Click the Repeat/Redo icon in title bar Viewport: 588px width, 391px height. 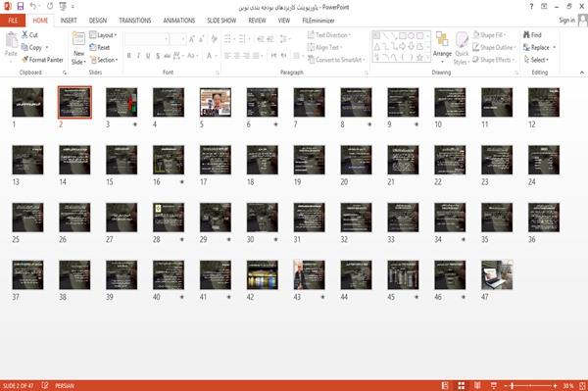click(50, 7)
